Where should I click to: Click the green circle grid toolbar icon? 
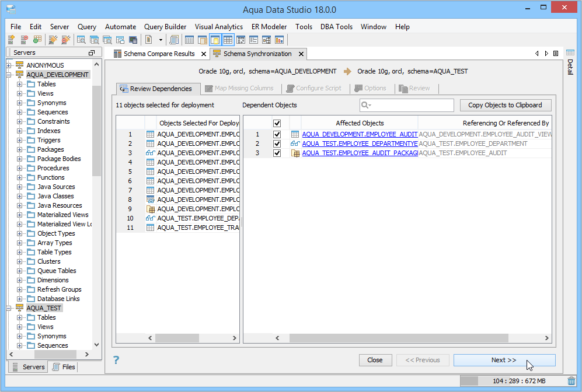click(x=37, y=40)
